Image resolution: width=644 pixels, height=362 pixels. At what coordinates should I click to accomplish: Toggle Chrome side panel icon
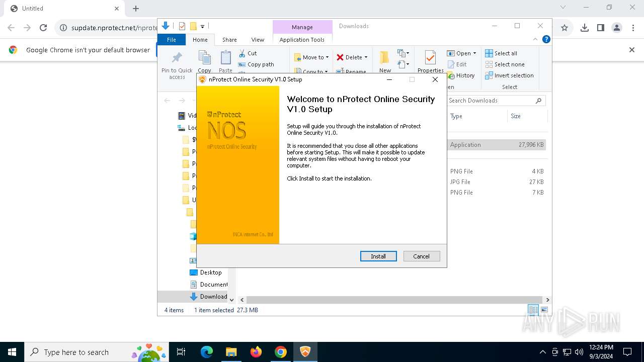coord(601,28)
